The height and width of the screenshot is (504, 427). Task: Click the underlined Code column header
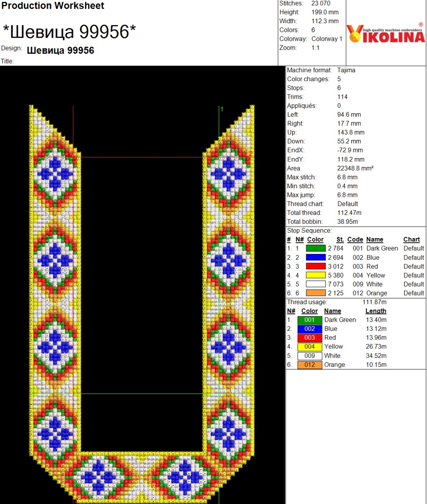[x=355, y=239]
